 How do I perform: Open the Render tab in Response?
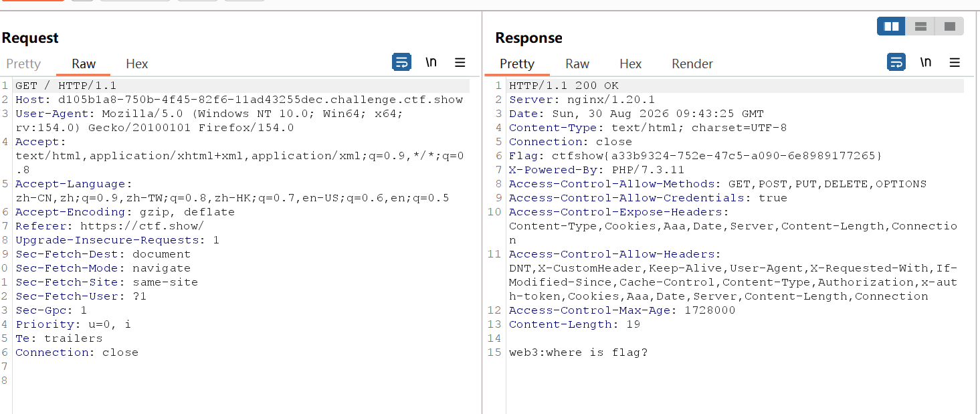point(692,64)
